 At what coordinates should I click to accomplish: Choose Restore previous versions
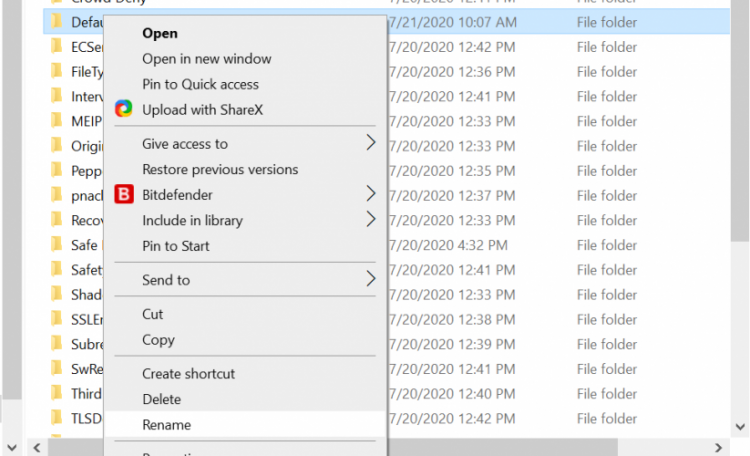tap(245, 169)
